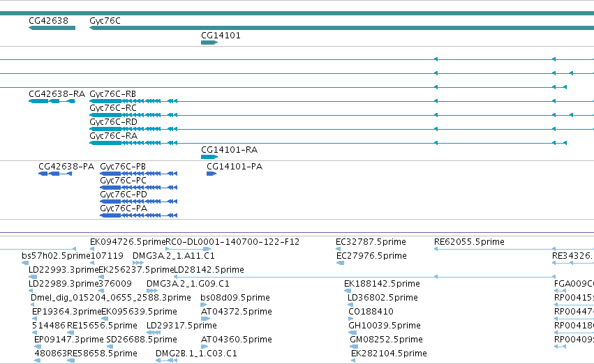The width and height of the screenshot is (594, 364).
Task: Select EST GM08252.5prime
Action: [x=386, y=340]
